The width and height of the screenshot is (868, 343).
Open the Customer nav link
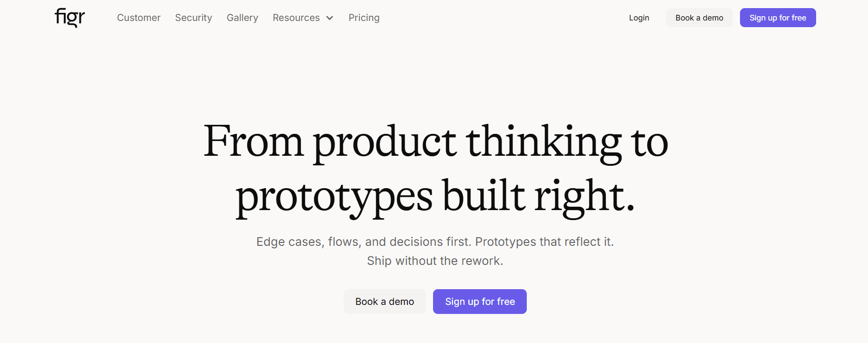(x=138, y=18)
